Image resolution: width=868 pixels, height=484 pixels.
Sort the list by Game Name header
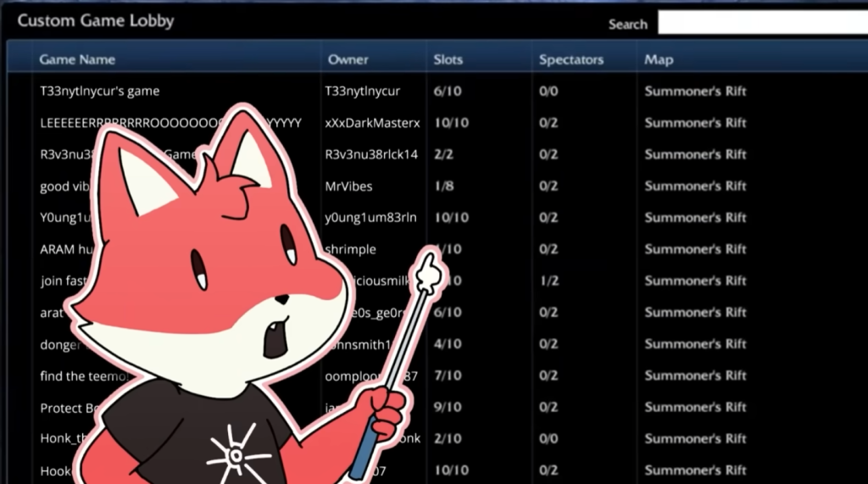77,59
